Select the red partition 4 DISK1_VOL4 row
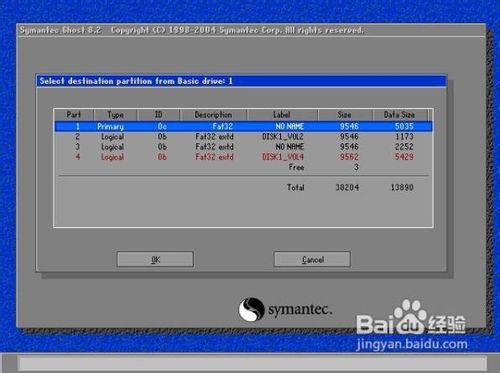This screenshot has height=373, width=500. pyautogui.click(x=244, y=157)
